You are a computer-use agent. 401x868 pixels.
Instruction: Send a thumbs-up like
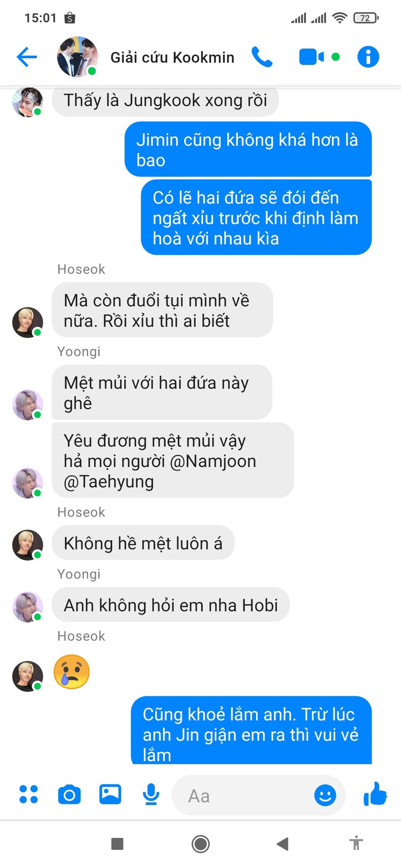[x=375, y=794]
